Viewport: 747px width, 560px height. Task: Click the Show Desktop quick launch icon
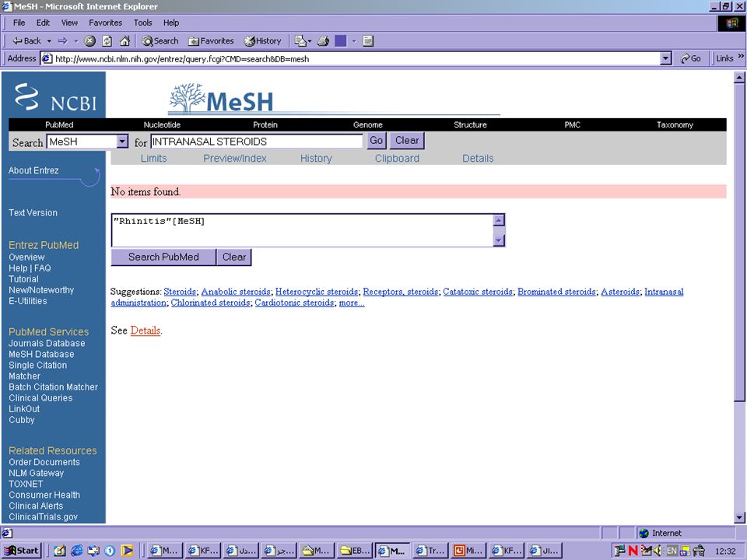pos(60,551)
